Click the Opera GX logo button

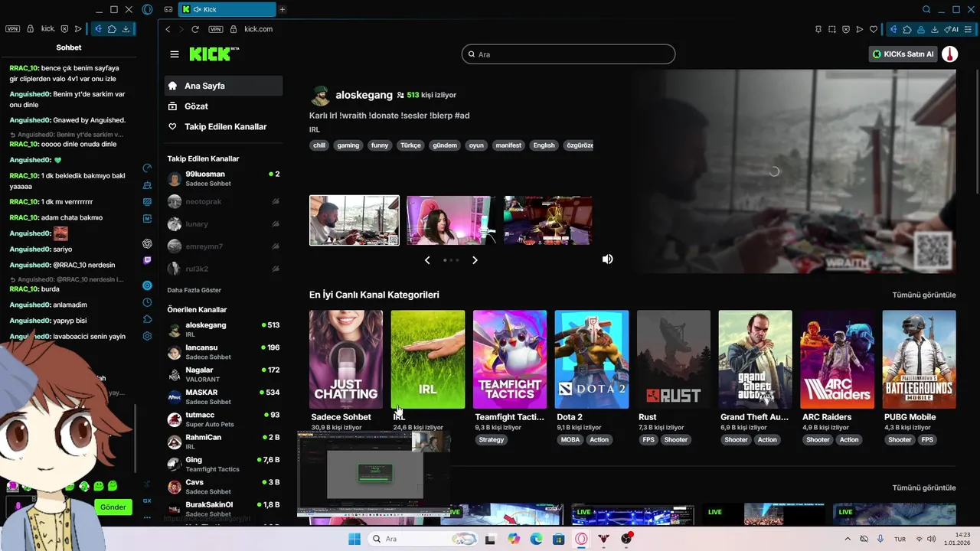[x=147, y=9]
